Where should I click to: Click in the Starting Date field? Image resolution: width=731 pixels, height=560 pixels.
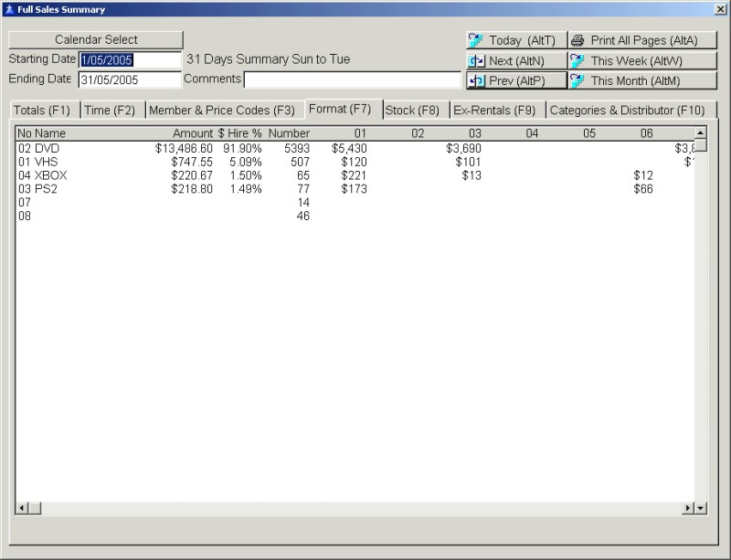coord(130,59)
